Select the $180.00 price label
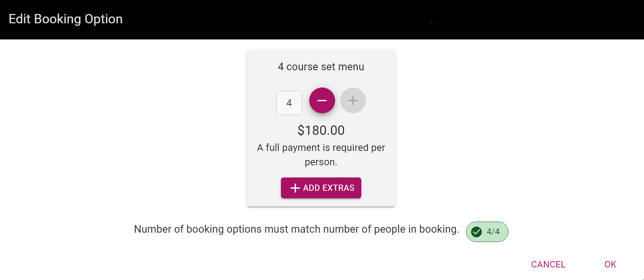 click(321, 130)
